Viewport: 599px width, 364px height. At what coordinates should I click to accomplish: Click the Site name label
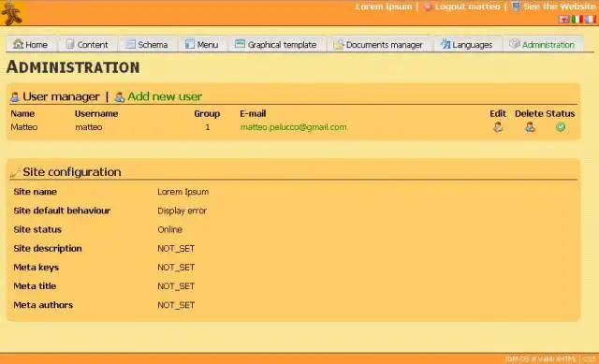coord(36,192)
